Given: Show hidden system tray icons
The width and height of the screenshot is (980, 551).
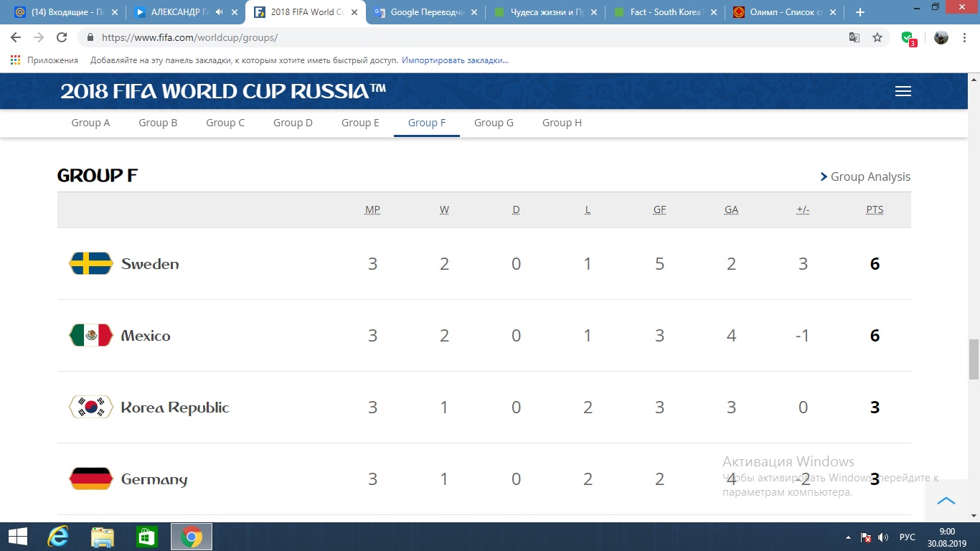Looking at the screenshot, I should pyautogui.click(x=849, y=537).
